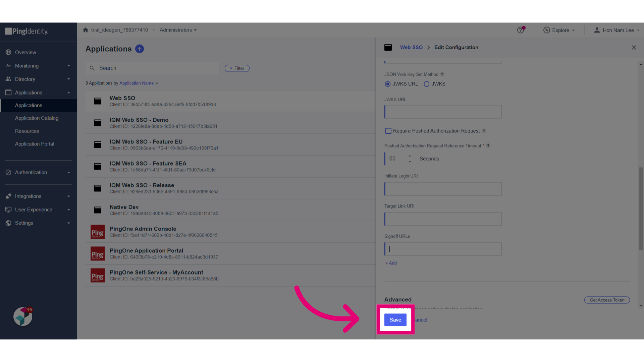The width and height of the screenshot is (644, 362).
Task: Click the timeout value field showing 60
Action: click(395, 159)
